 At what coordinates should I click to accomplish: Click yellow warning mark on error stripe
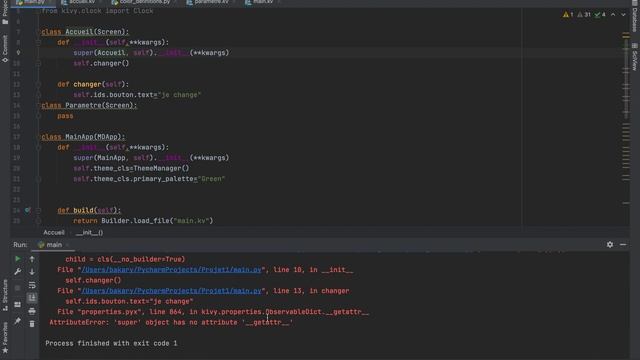(x=626, y=36)
